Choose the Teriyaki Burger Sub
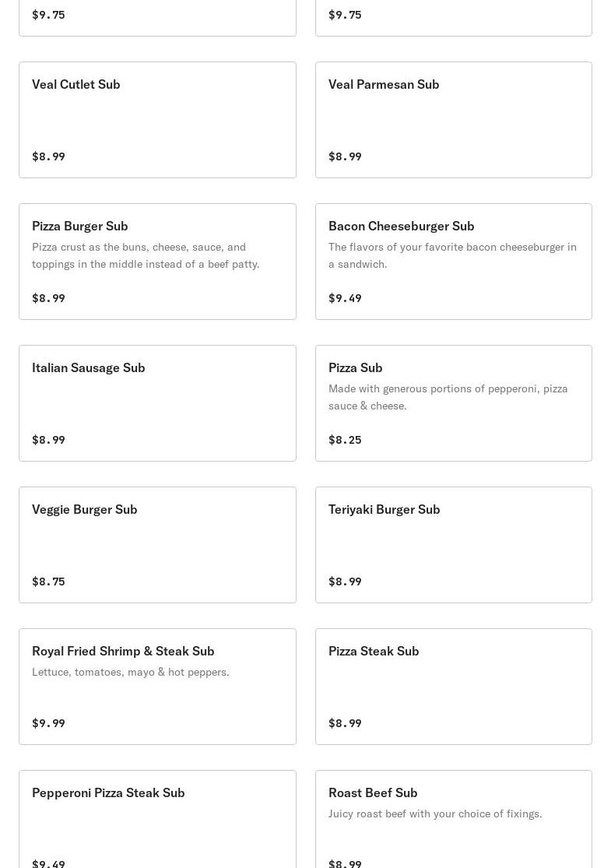The width and height of the screenshot is (611, 868). (453, 545)
